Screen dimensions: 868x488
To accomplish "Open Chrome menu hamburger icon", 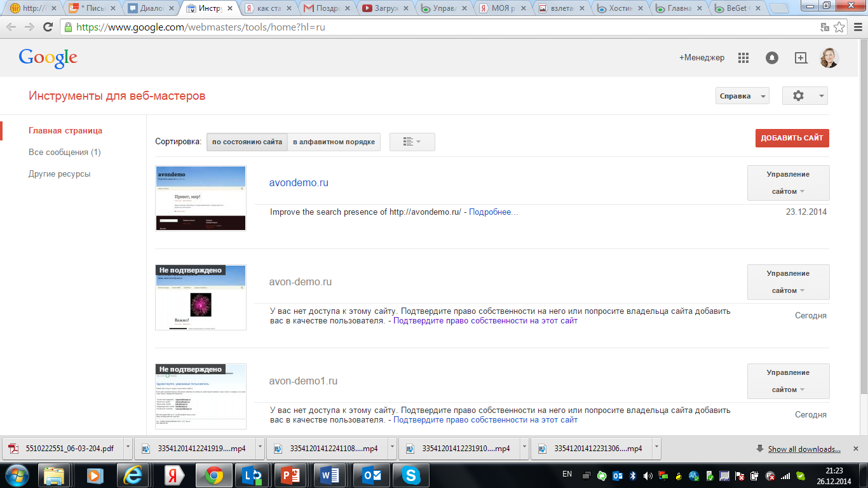I will pyautogui.click(x=857, y=27).
